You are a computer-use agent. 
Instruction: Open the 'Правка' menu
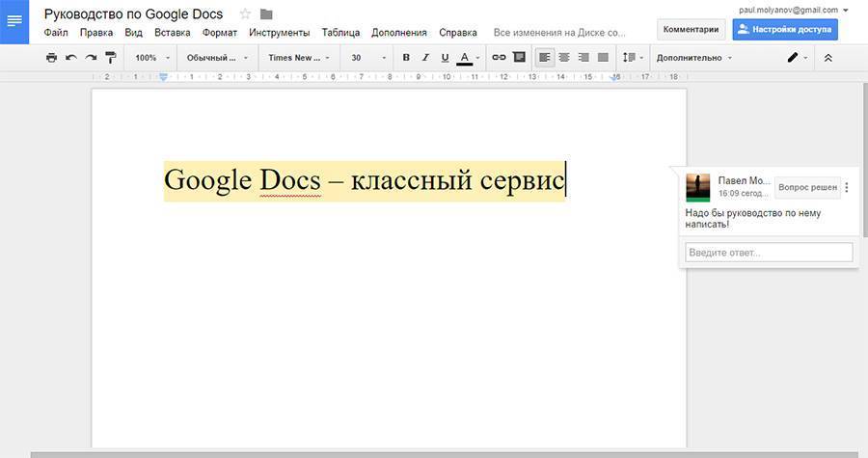[96, 33]
